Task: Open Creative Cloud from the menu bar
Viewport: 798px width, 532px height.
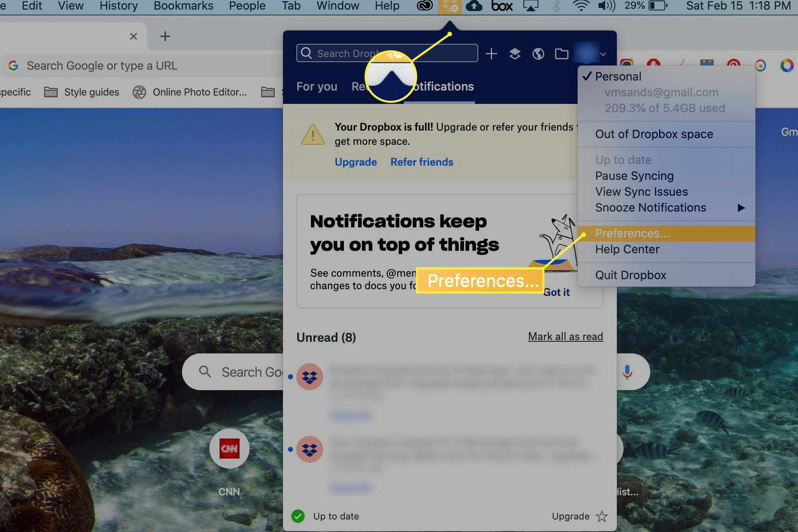Action: pos(425,6)
